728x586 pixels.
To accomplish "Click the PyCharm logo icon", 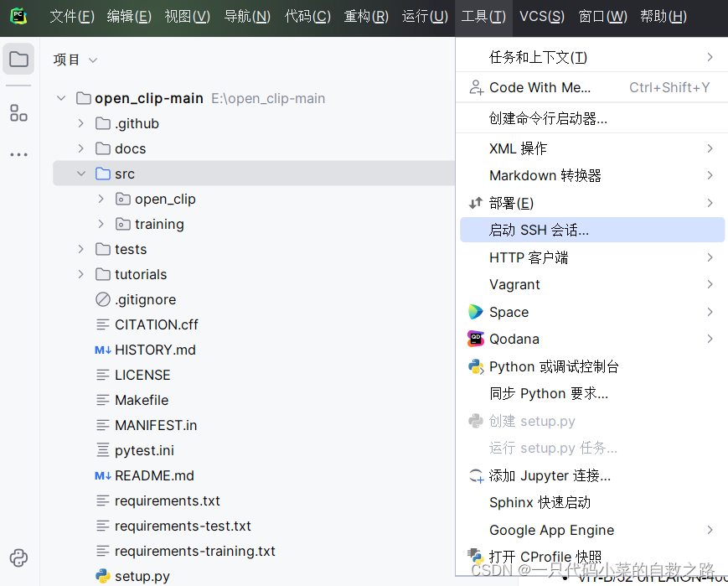I will click(x=18, y=16).
